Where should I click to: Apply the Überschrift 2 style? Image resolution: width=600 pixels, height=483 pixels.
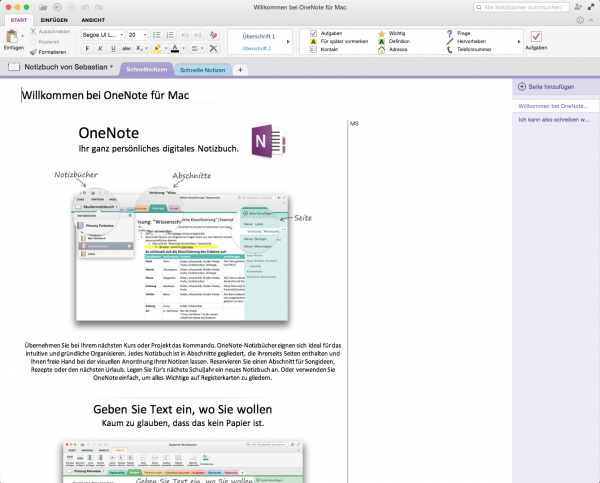click(x=257, y=49)
